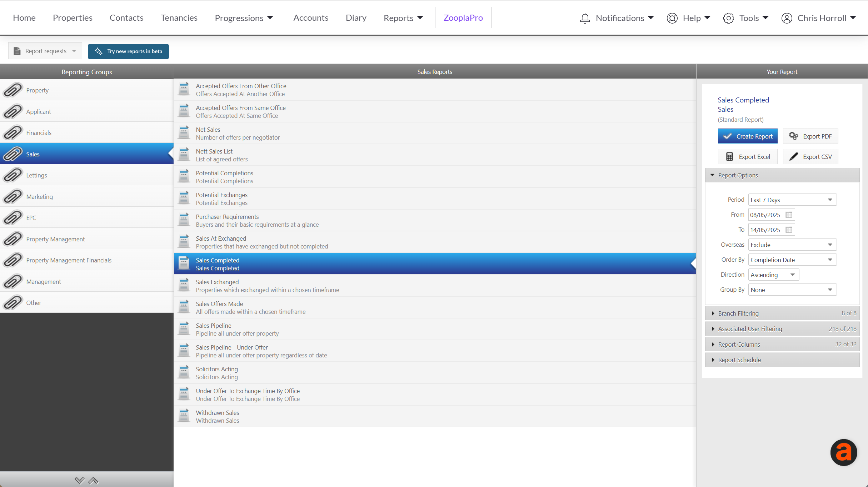Click the Export CSV button
Image resolution: width=868 pixels, height=487 pixels.
click(x=810, y=156)
